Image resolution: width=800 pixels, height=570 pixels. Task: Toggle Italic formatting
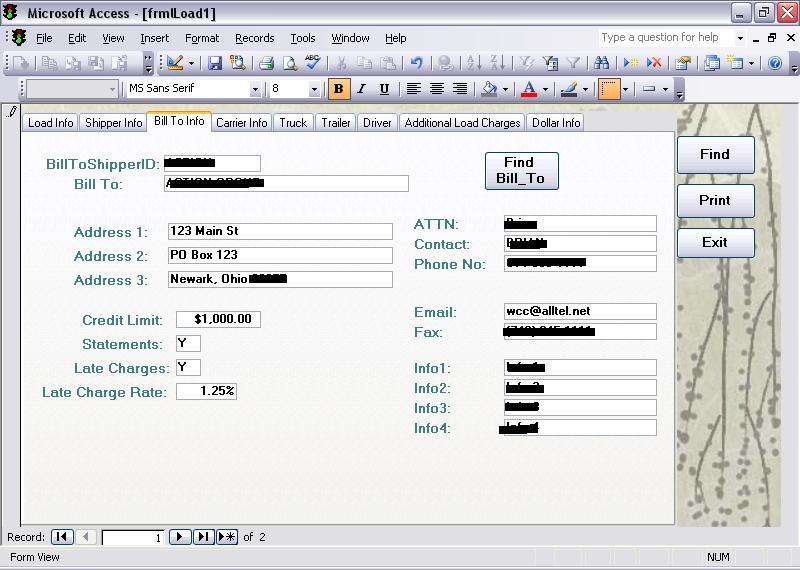(360, 89)
